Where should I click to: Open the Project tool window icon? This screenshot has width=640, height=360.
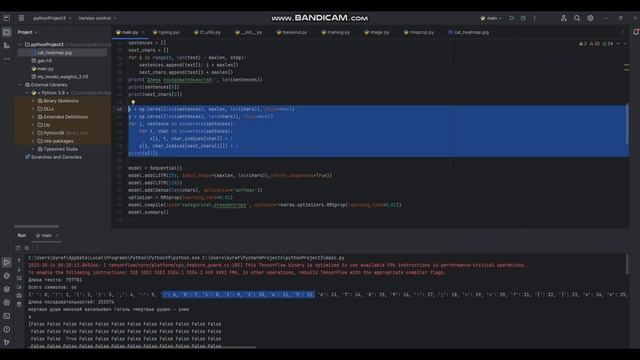coord(7,32)
